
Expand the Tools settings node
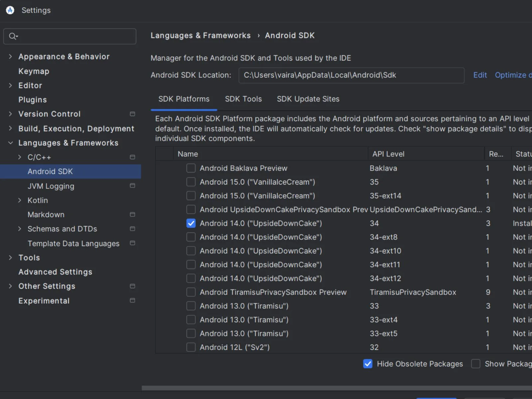point(10,257)
